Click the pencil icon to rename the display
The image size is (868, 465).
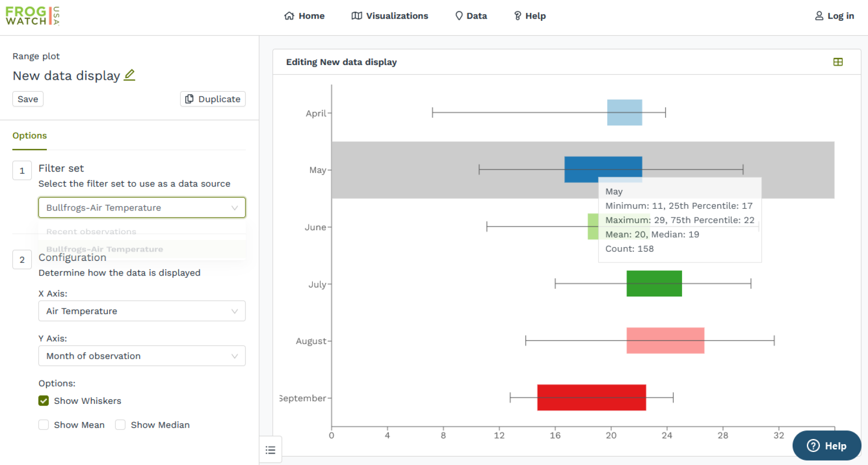click(x=129, y=75)
